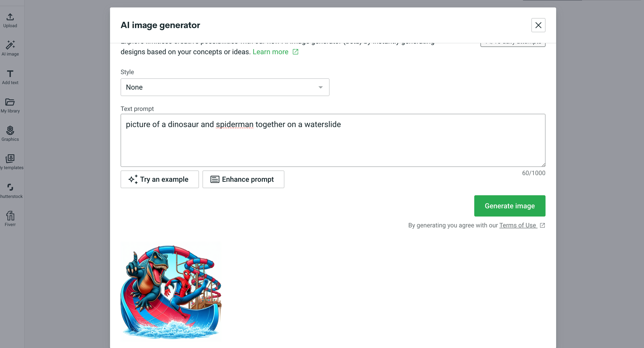The width and height of the screenshot is (644, 348).
Task: Open the My templates panel
Action: [11, 162]
